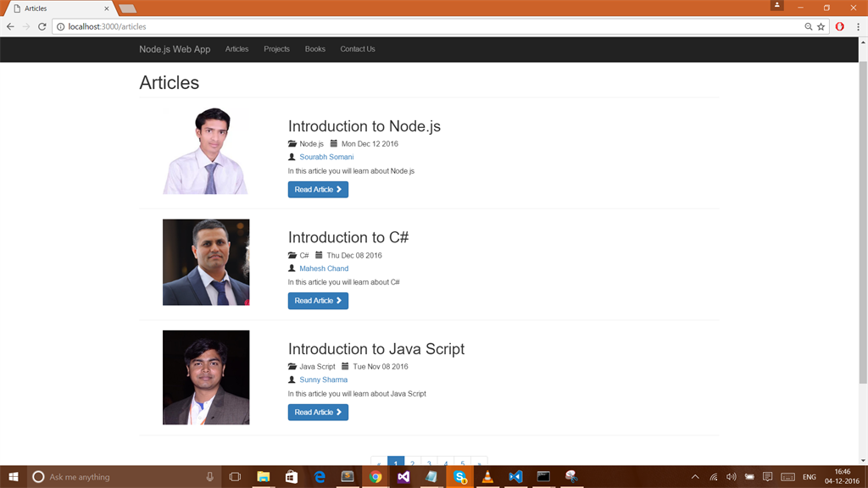
Task: Click ENG language indicator in tray
Action: pos(810,477)
